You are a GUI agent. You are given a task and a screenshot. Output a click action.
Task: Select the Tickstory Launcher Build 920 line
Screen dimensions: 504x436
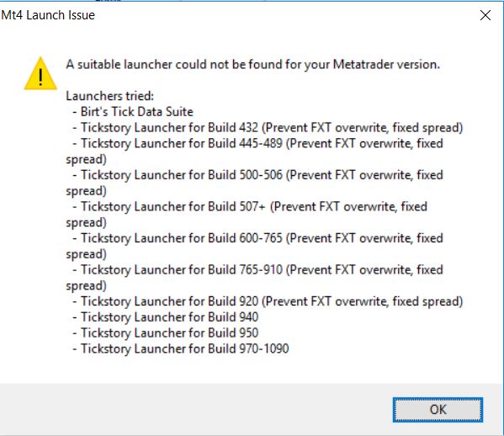(x=268, y=301)
